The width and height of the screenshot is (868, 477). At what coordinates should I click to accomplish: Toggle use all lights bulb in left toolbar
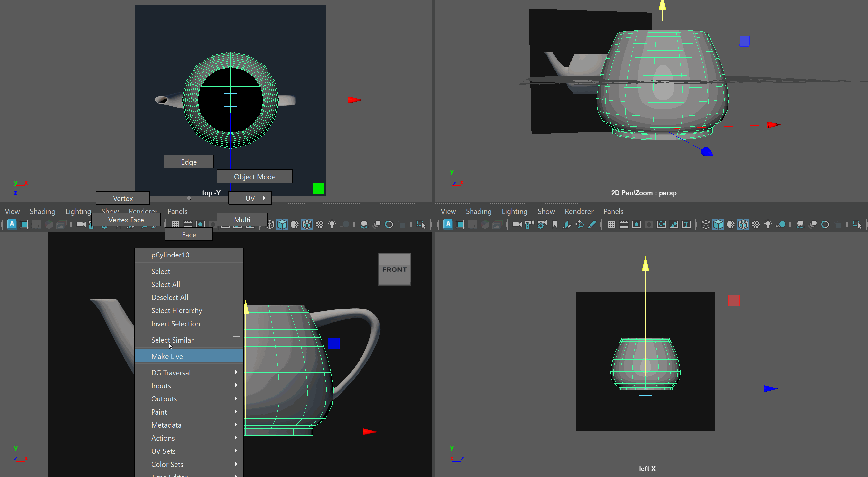tap(332, 224)
